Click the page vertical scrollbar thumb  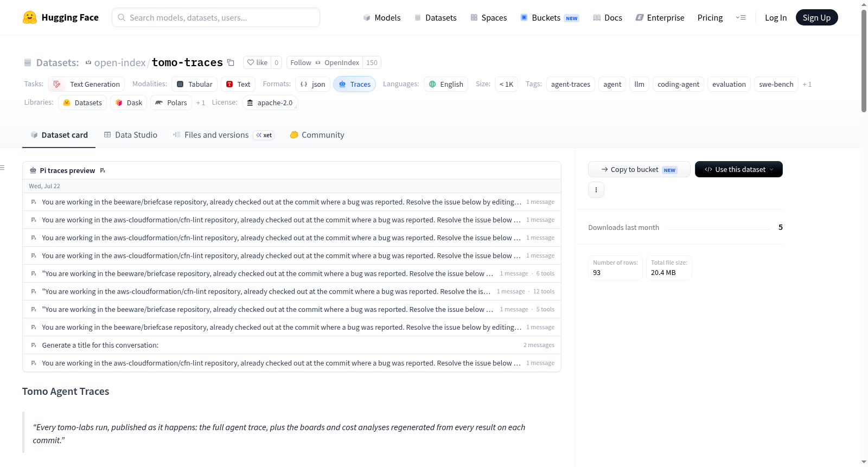(x=864, y=60)
